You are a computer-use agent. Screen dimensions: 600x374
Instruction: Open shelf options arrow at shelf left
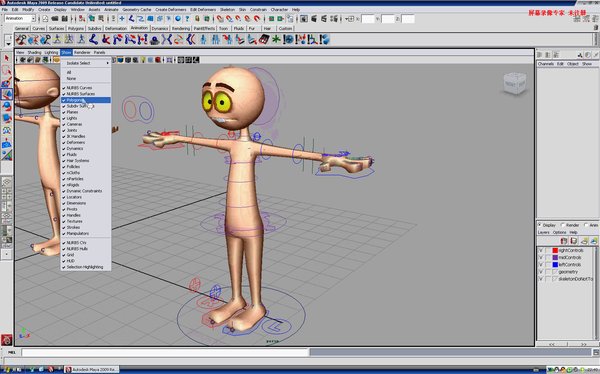point(8,44)
